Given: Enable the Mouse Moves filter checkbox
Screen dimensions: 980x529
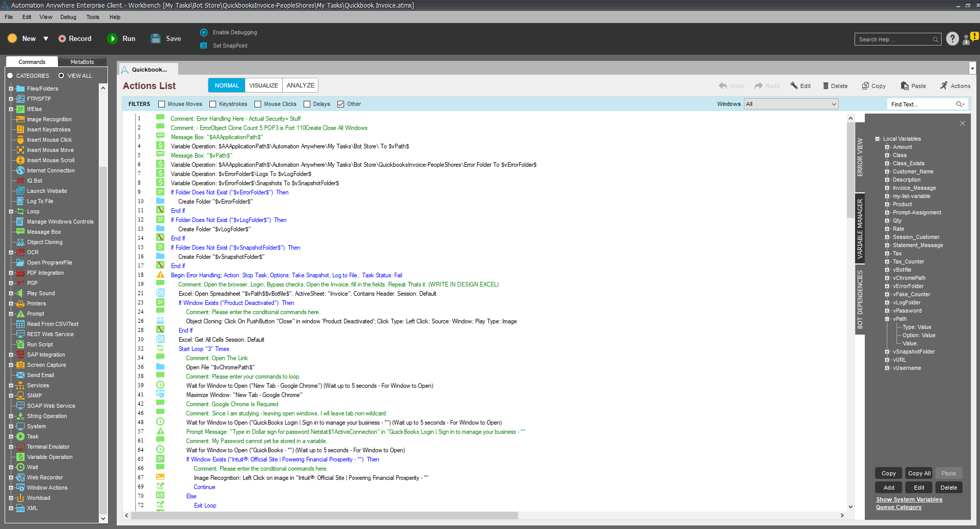Looking at the screenshot, I should (x=161, y=104).
